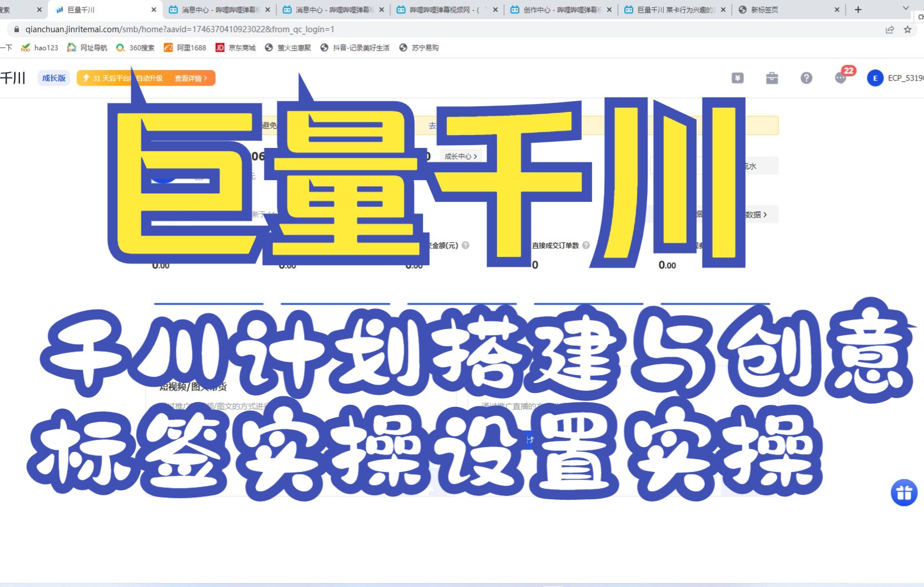This screenshot has height=587, width=924.
Task: Open 成长中心 link
Action: click(460, 156)
